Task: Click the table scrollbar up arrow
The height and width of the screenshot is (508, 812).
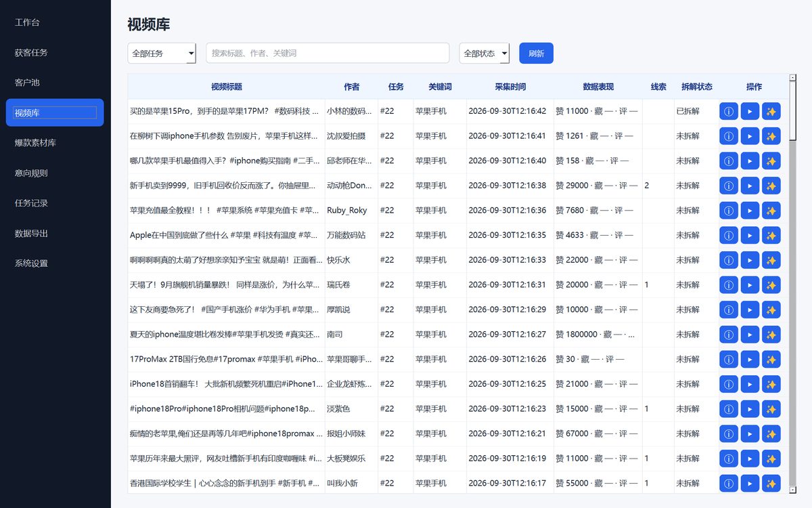Action: click(793, 78)
